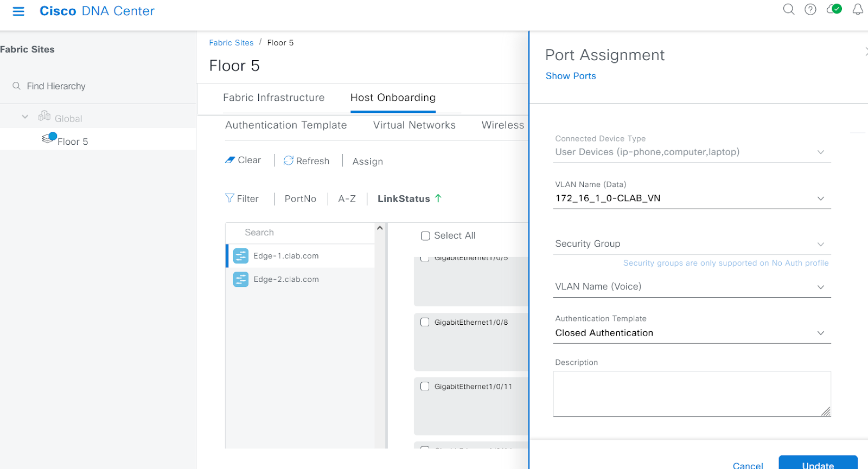Click the Description resize grip handle
Viewport: 868px width, 469px height.
point(826,412)
